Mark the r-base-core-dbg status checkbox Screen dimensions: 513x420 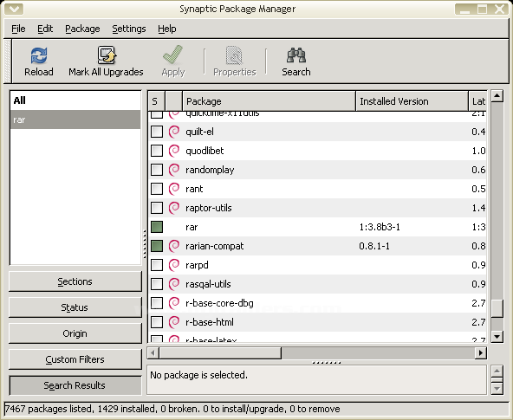157,303
